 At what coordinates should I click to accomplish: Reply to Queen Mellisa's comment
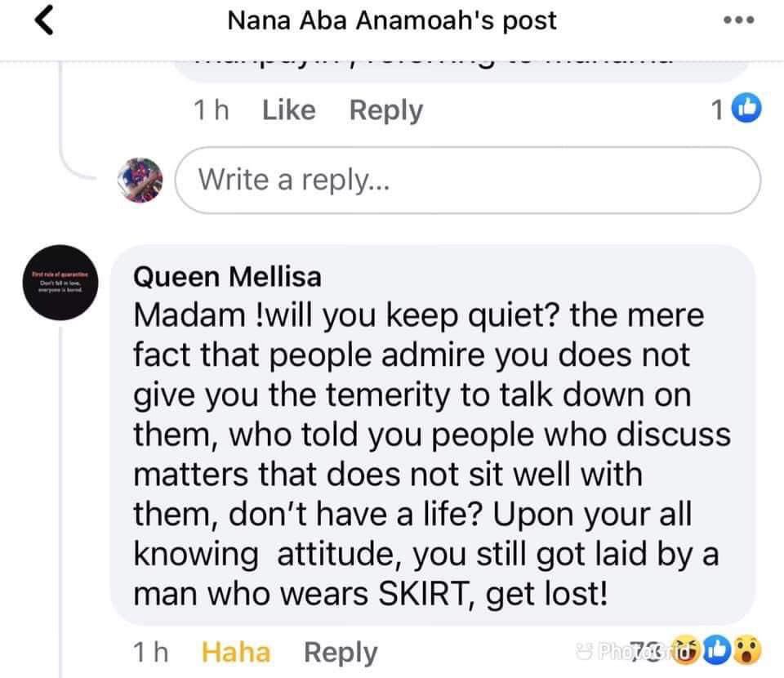point(341,651)
